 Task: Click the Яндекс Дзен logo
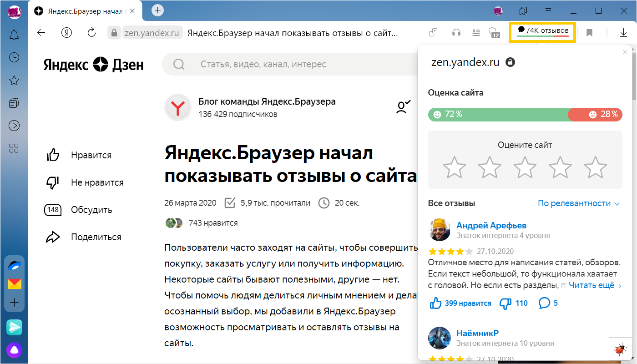tap(93, 65)
